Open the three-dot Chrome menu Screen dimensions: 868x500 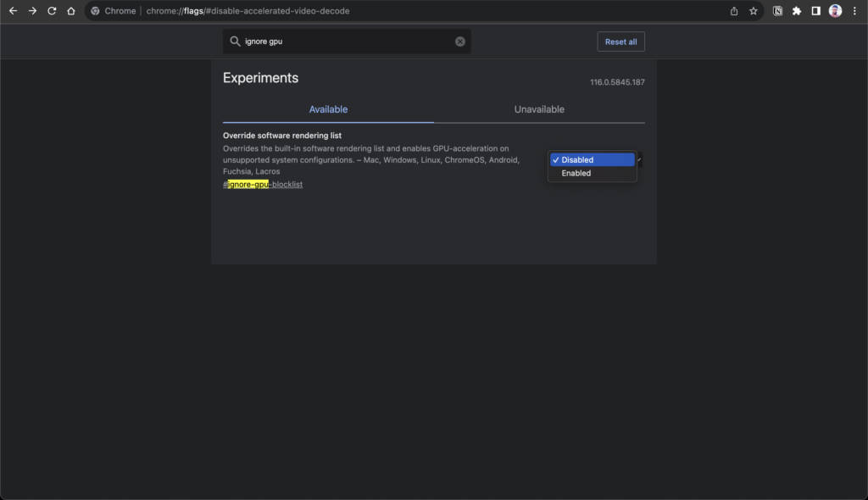click(854, 11)
